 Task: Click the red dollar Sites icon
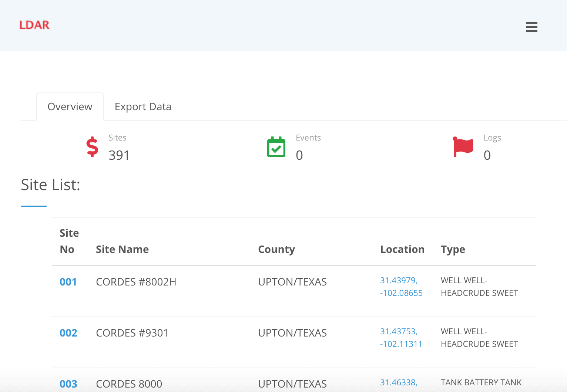(92, 147)
